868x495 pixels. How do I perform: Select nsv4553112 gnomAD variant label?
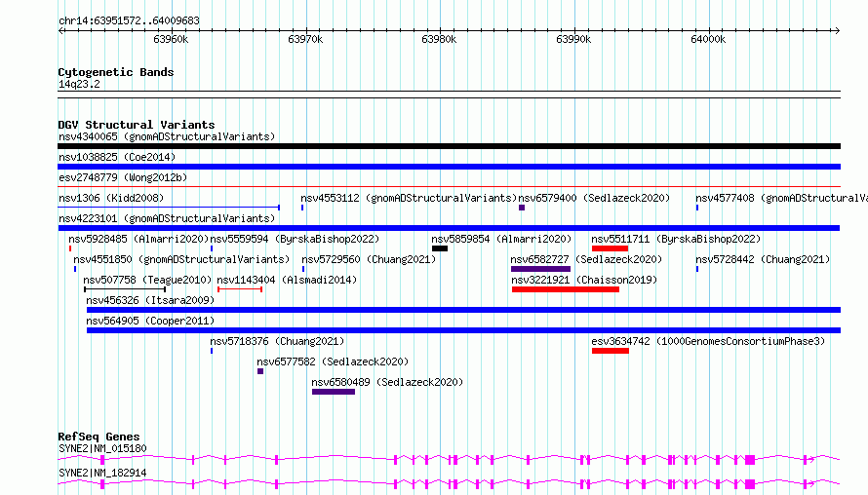(409, 198)
